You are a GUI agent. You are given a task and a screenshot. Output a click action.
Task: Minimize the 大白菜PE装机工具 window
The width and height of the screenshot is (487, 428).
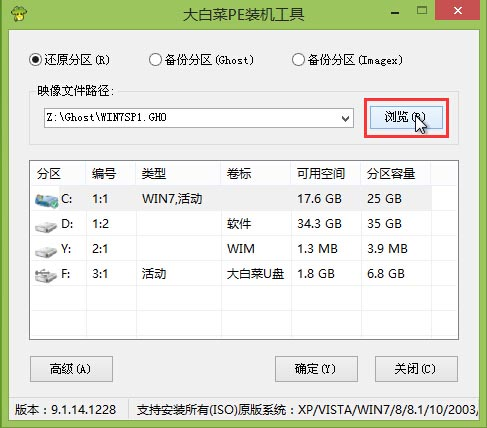[x=395, y=12]
